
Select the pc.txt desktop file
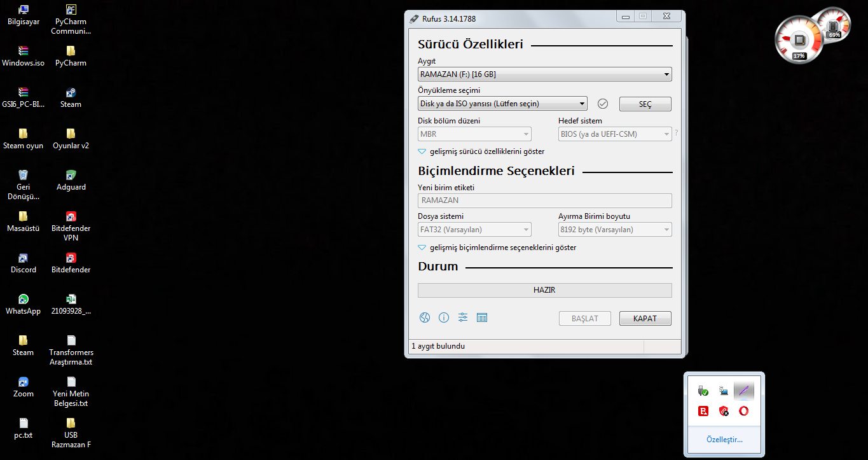[x=24, y=428]
